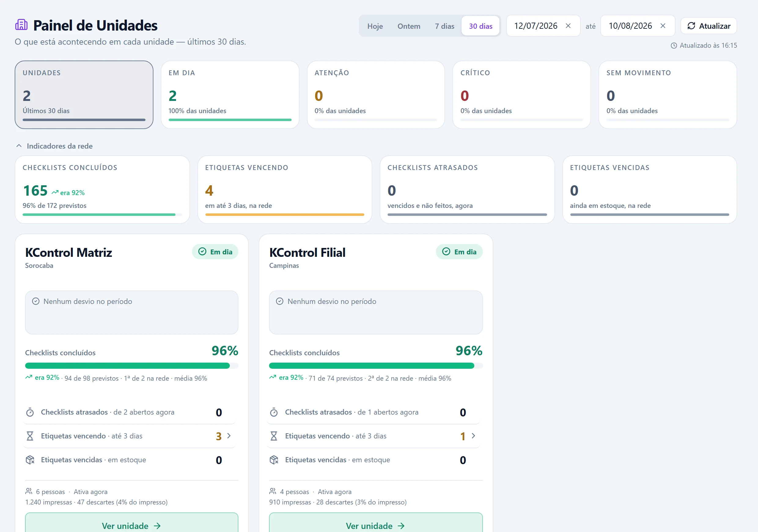Click the orange bar under Etiquetas vencendo
Image resolution: width=758 pixels, height=532 pixels.
tap(285, 215)
